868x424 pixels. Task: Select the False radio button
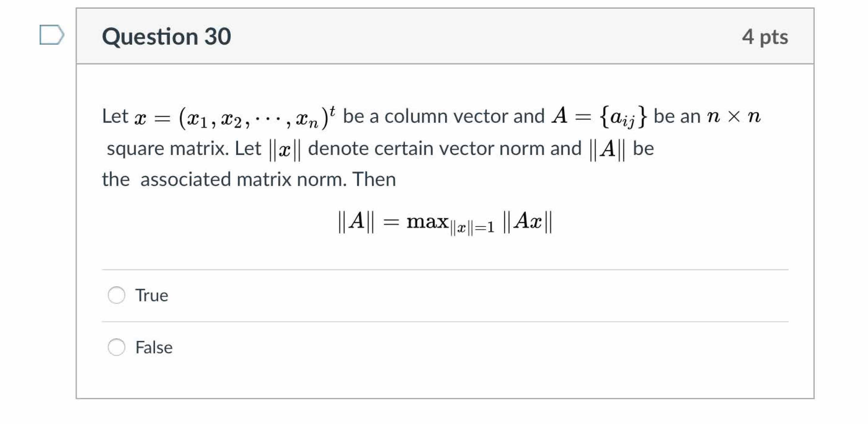click(x=116, y=348)
